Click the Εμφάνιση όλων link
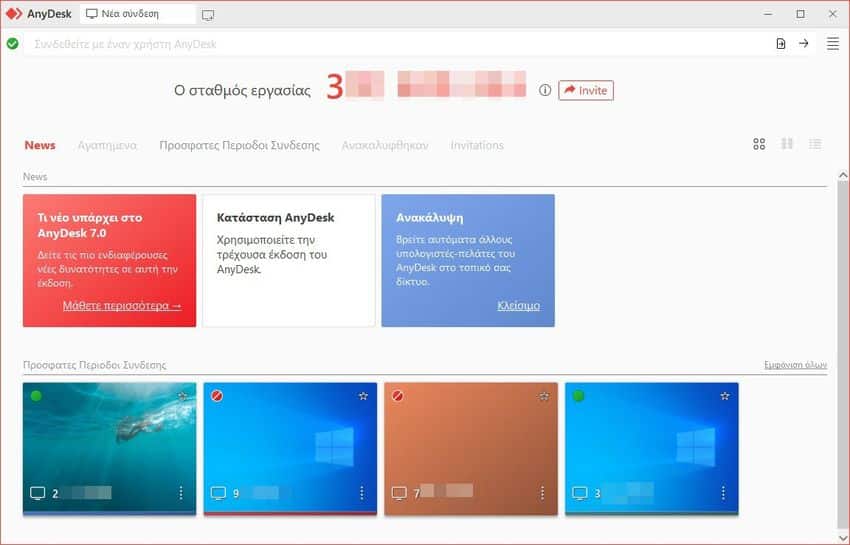The image size is (850, 545). pyautogui.click(x=795, y=365)
